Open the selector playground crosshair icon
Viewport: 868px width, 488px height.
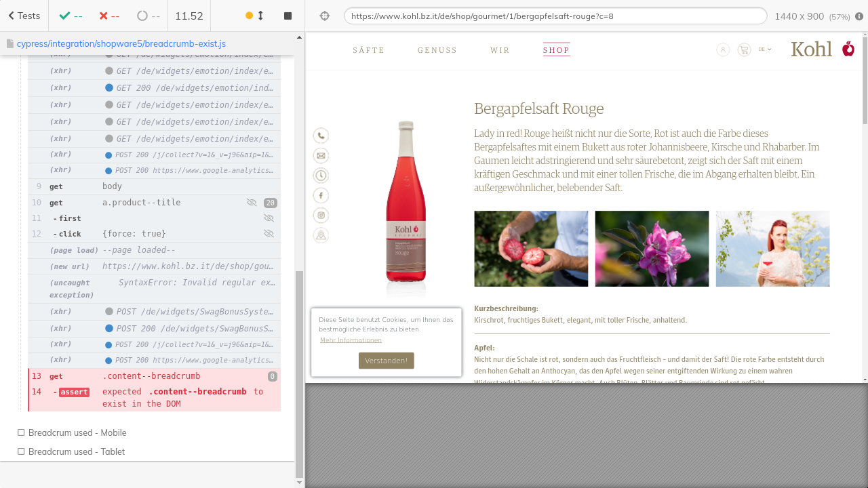pyautogui.click(x=325, y=16)
